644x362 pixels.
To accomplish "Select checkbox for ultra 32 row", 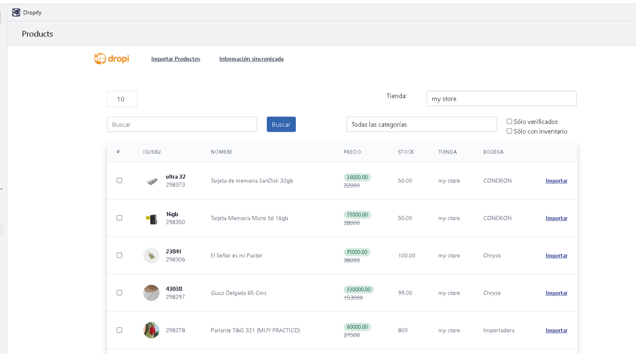I will pyautogui.click(x=119, y=180).
